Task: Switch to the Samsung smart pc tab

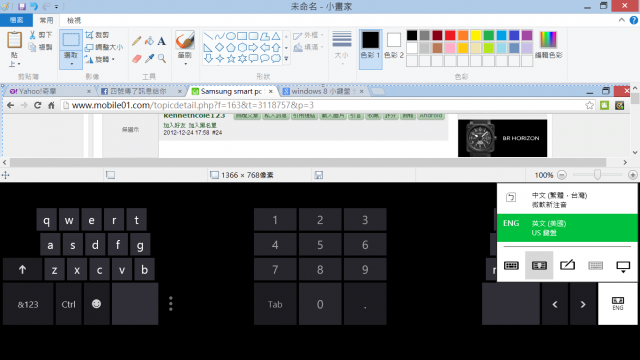Action: (232, 91)
